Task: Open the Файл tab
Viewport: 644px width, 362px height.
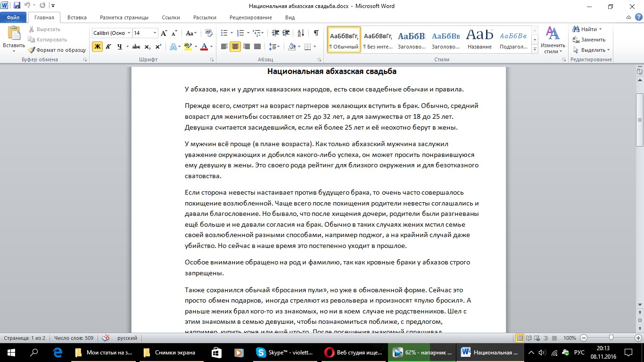Action: point(13,18)
